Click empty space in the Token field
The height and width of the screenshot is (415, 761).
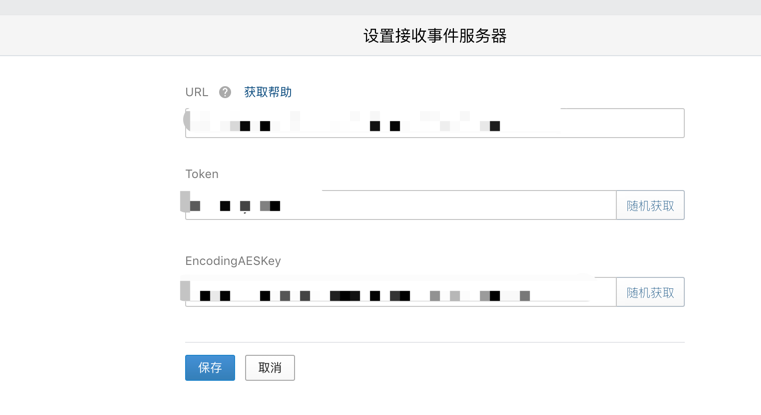(450, 206)
